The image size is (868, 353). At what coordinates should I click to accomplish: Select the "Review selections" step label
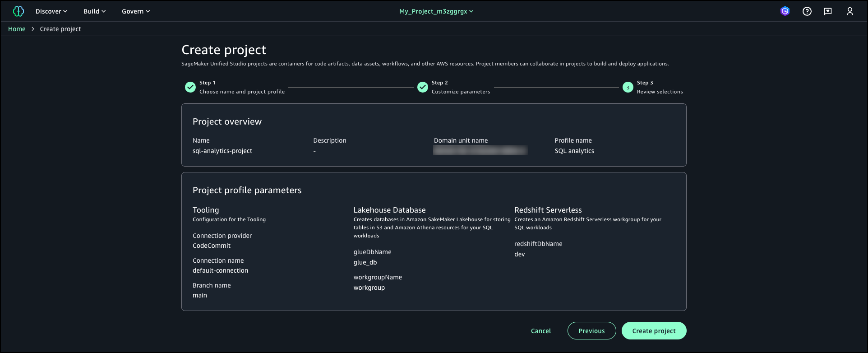tap(660, 92)
